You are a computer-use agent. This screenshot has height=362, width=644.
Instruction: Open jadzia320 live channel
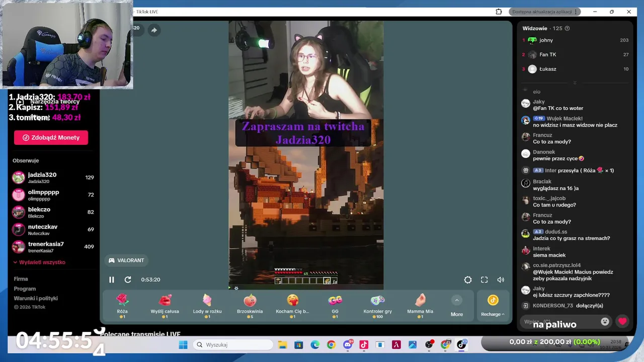click(53, 177)
